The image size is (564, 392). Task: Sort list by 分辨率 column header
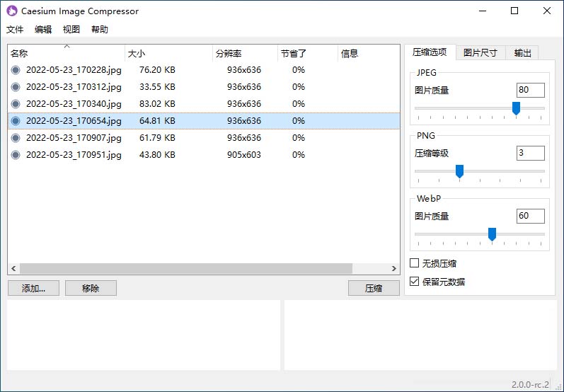click(245, 54)
